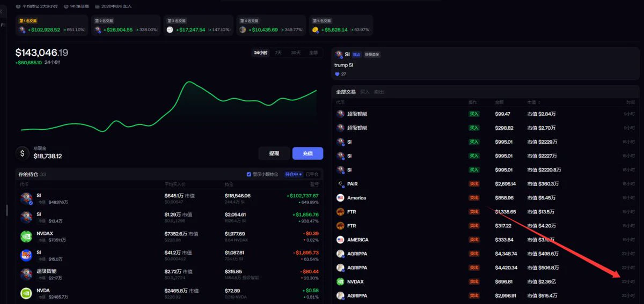
Task: Open the 买入 trades filter tab
Action: tap(365, 92)
